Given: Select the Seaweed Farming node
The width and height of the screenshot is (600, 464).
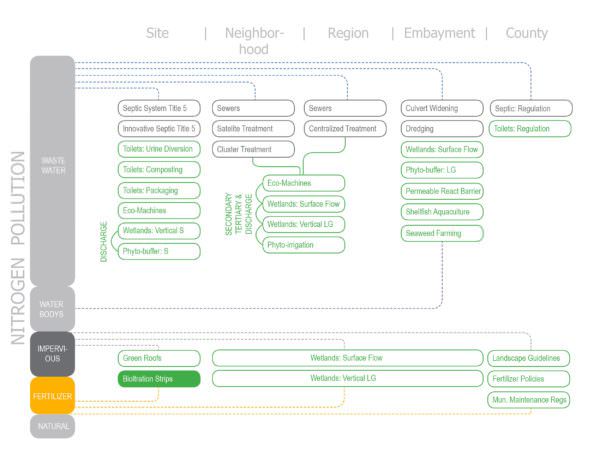Looking at the screenshot, I should coord(443,233).
